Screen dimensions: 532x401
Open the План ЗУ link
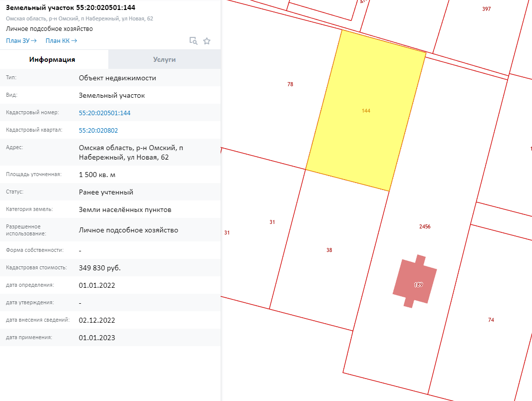coord(21,41)
